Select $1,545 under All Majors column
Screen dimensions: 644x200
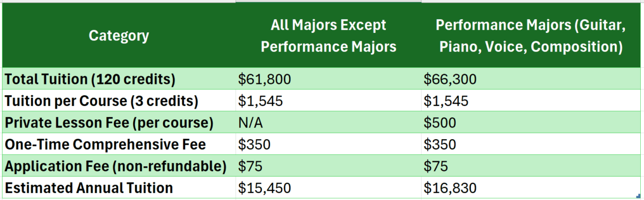[328, 101]
